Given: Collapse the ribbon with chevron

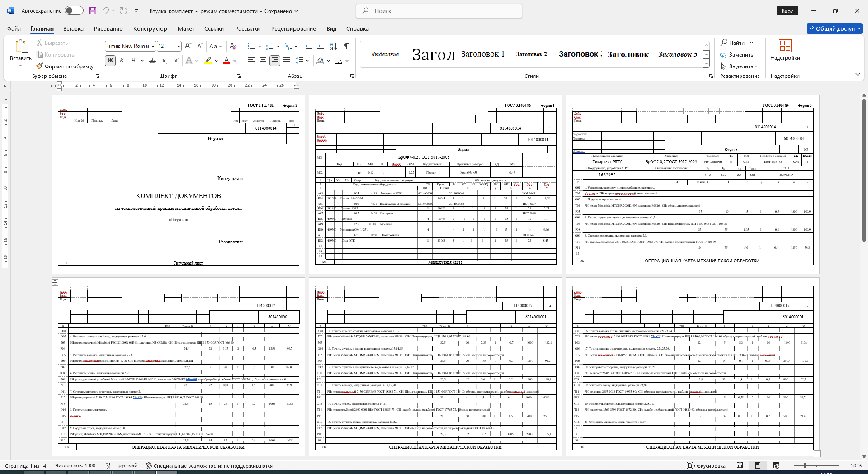Looking at the screenshot, I should tap(858, 74).
